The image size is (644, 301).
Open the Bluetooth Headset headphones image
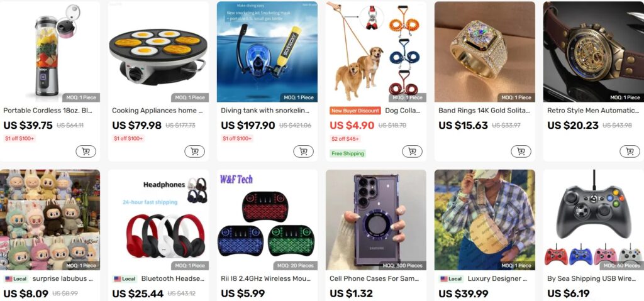[x=158, y=220]
